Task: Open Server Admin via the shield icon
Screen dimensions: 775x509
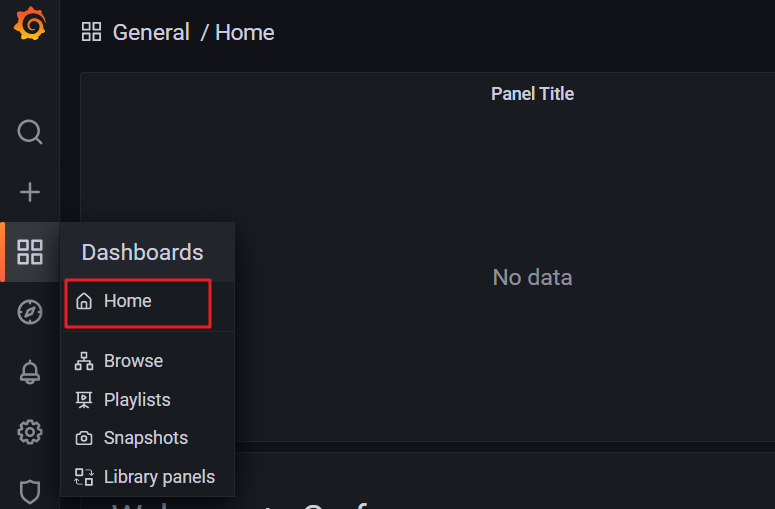Action: tap(30, 492)
